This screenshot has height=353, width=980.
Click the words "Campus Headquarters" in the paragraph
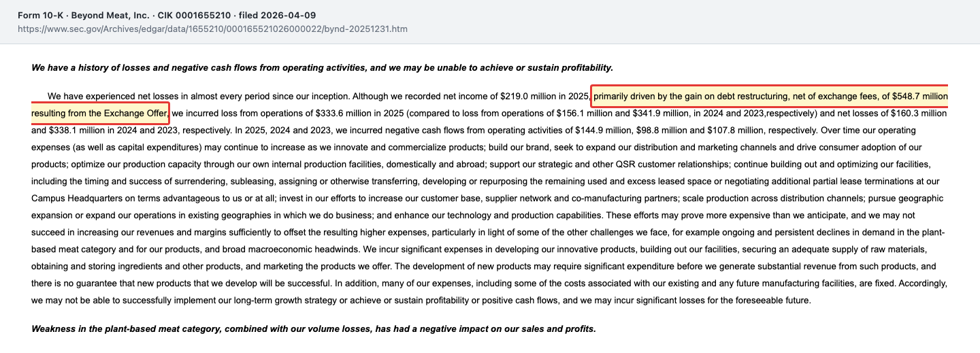point(74,198)
